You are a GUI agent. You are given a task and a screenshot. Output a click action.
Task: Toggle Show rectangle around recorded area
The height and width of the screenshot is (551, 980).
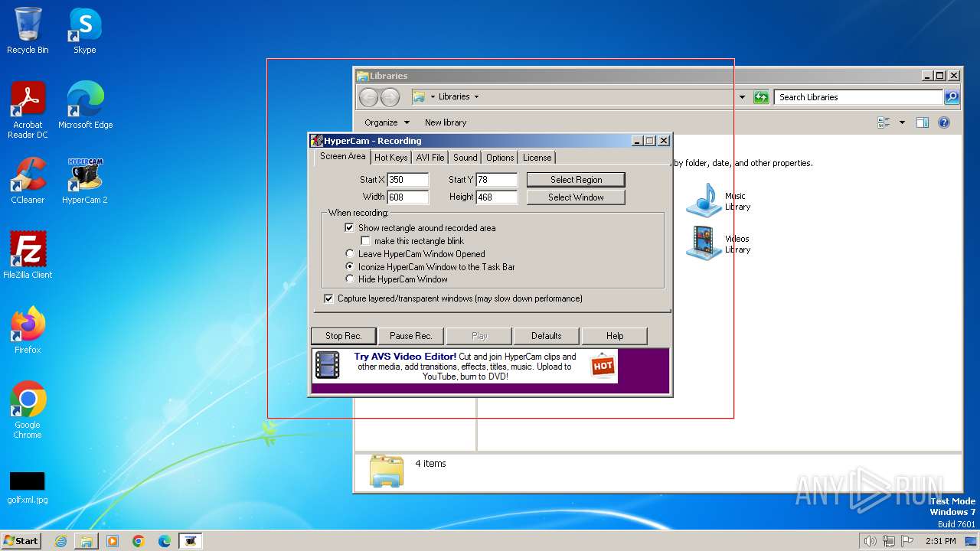(350, 228)
